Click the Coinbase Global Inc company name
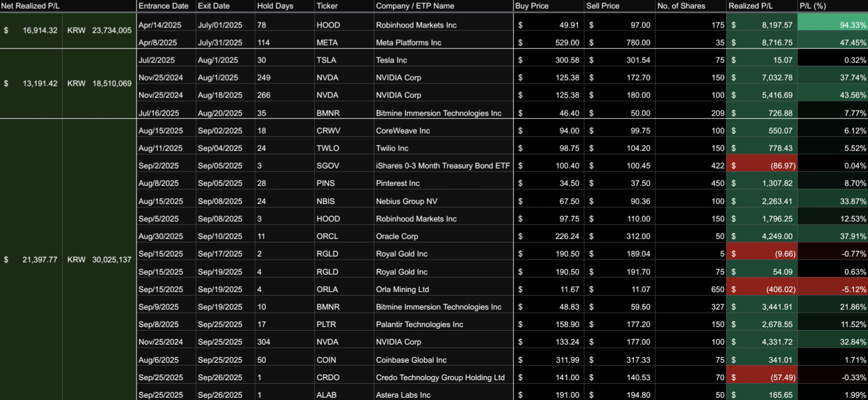This screenshot has height=400, width=868. 412,360
